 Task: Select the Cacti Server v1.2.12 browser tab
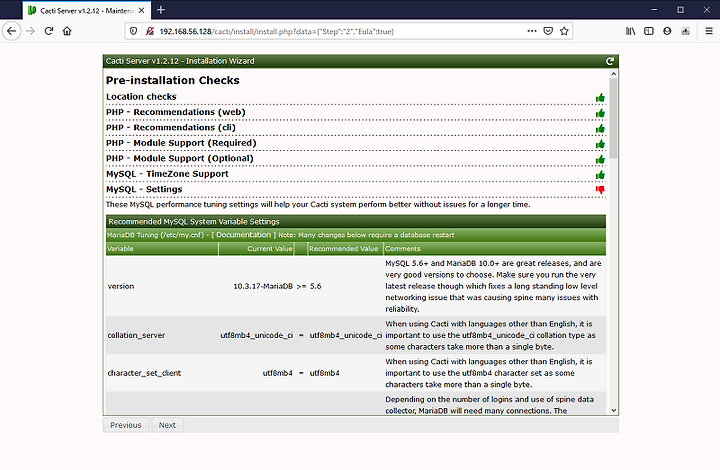click(x=87, y=11)
